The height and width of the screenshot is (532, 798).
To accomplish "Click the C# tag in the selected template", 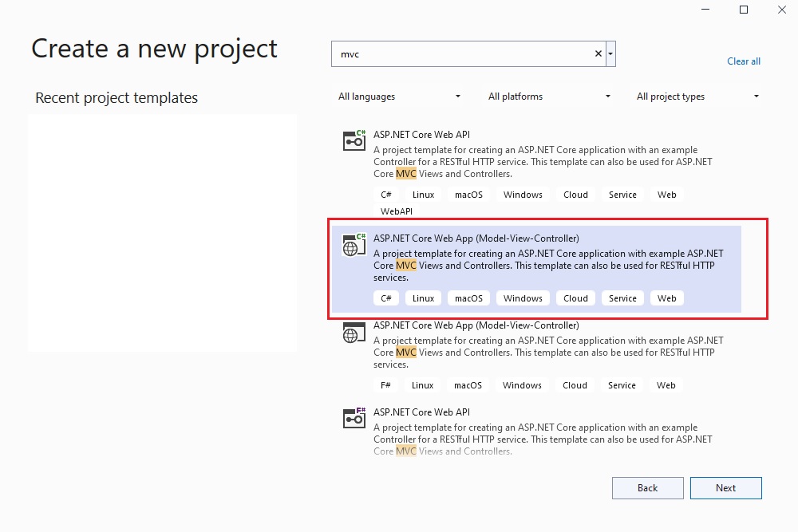I will tap(385, 298).
